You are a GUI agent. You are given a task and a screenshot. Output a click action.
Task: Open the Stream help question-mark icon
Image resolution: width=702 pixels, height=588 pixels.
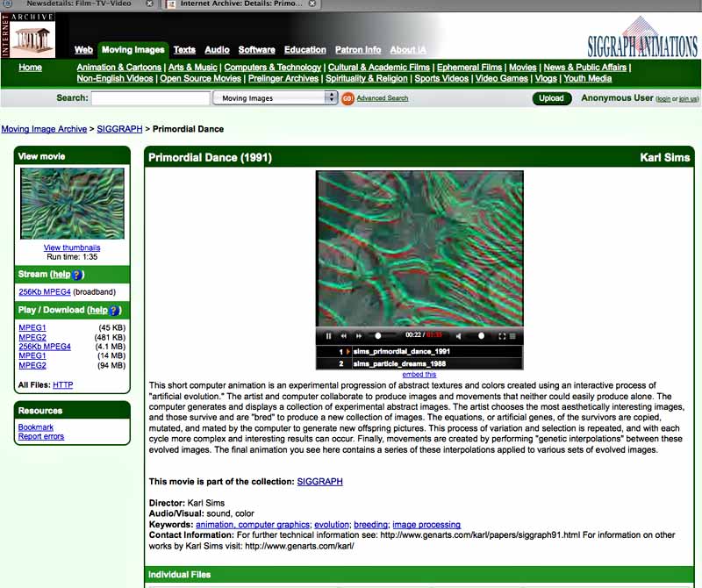(x=78, y=275)
